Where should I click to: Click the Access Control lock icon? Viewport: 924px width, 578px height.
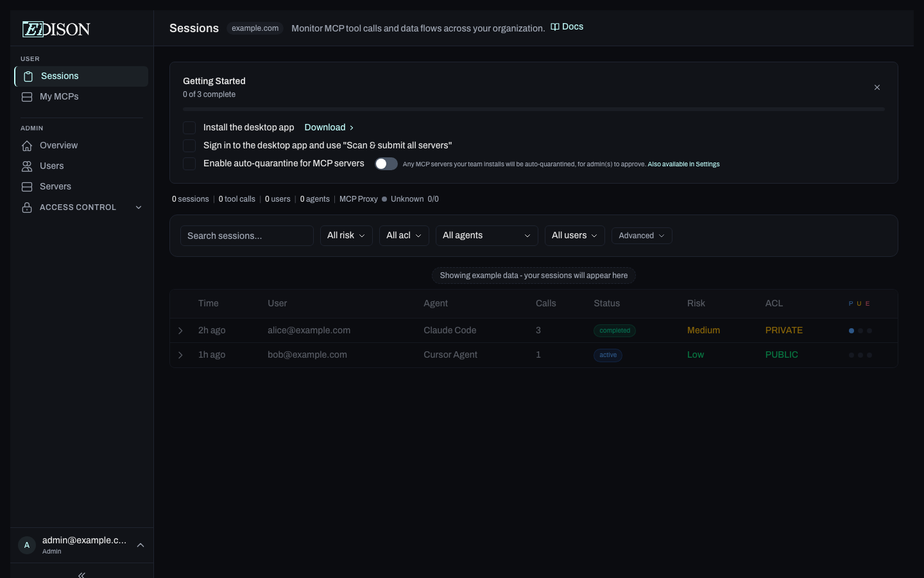point(27,207)
